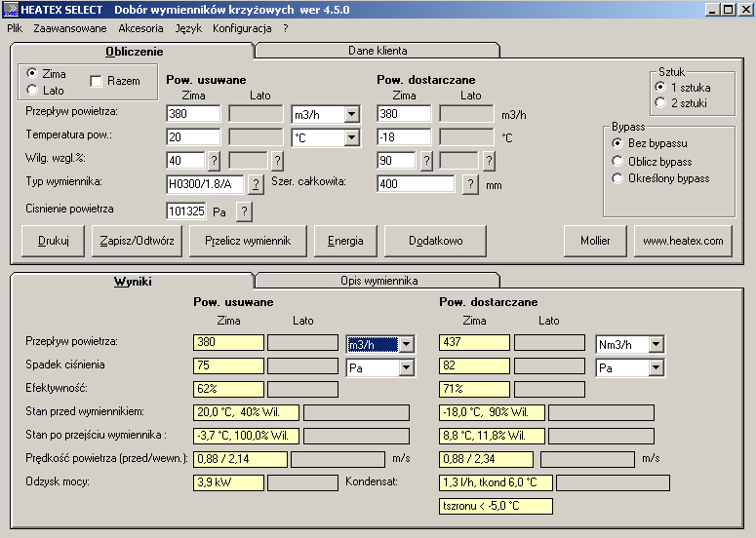Viewport: 756px width, 538px height.
Task: Click the help button next to Cisnienie powietrza
Action: [244, 211]
